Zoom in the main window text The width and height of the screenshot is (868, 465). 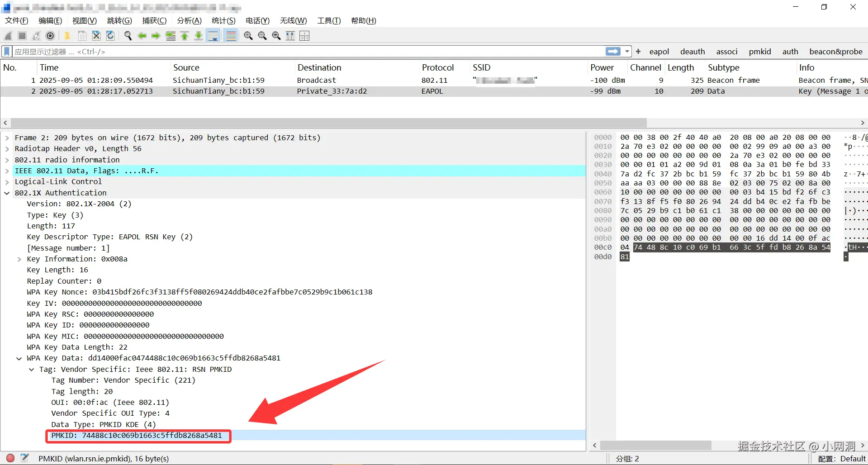(x=248, y=36)
